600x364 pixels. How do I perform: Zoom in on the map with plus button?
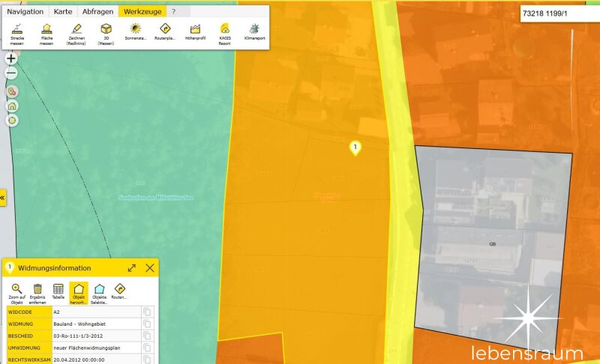11,58
